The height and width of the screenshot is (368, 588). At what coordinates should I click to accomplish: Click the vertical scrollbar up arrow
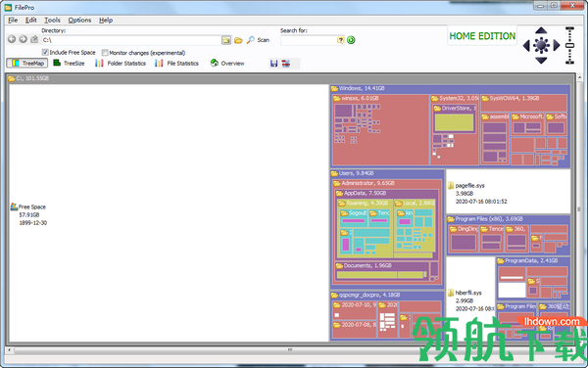(580, 78)
